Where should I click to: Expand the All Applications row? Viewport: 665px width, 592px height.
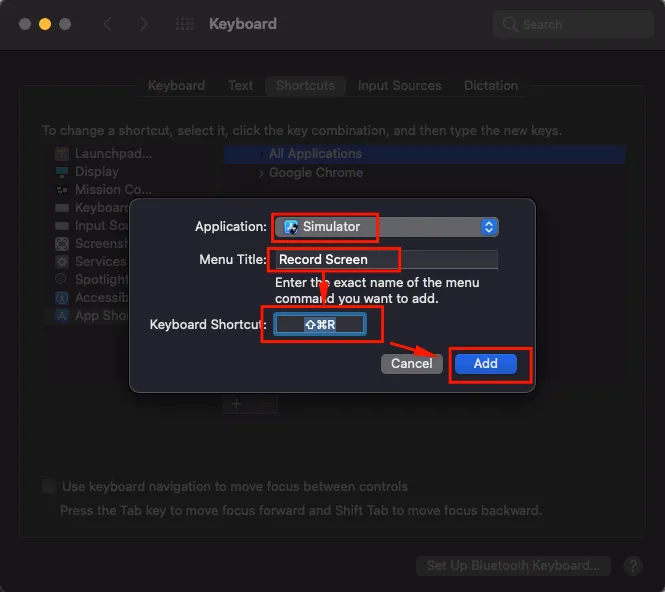tap(261, 154)
